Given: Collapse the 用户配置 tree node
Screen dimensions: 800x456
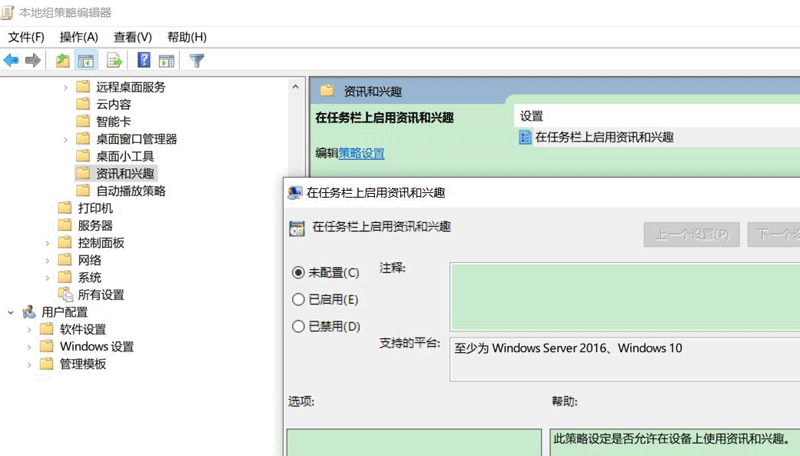Looking at the screenshot, I should click(11, 312).
